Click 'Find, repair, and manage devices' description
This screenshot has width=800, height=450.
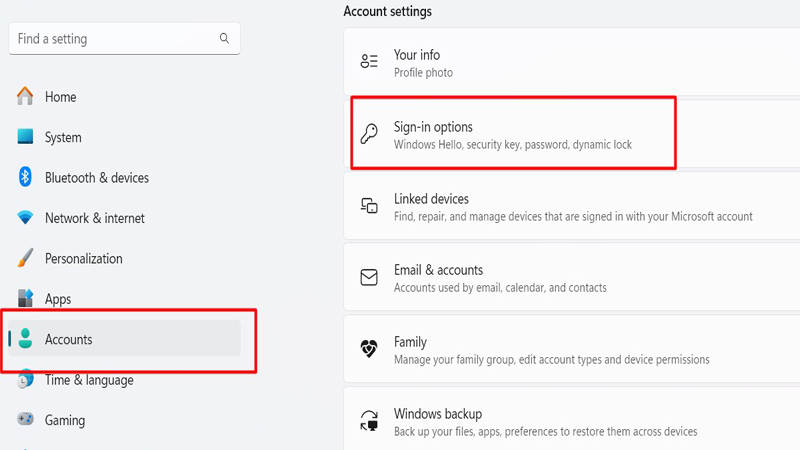pos(573,217)
